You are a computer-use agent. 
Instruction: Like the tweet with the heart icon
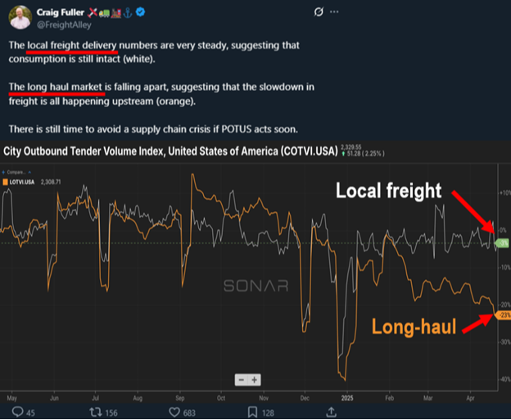coord(173,412)
